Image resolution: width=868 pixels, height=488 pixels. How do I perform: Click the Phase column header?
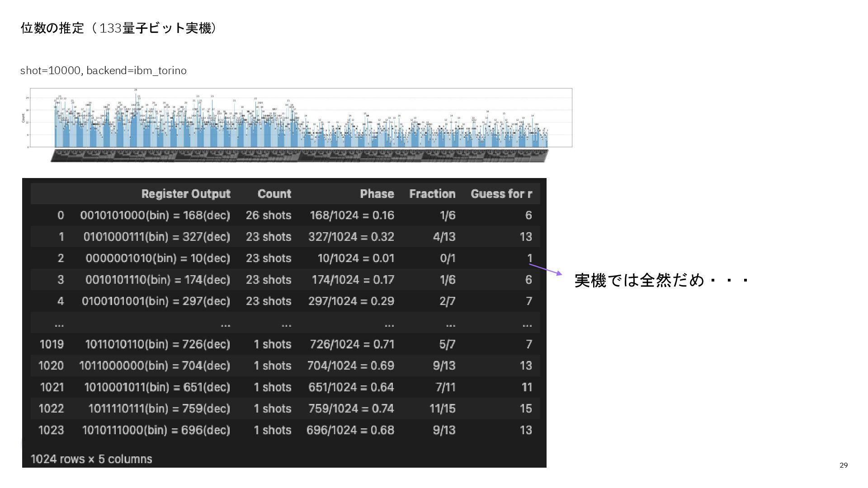(377, 194)
